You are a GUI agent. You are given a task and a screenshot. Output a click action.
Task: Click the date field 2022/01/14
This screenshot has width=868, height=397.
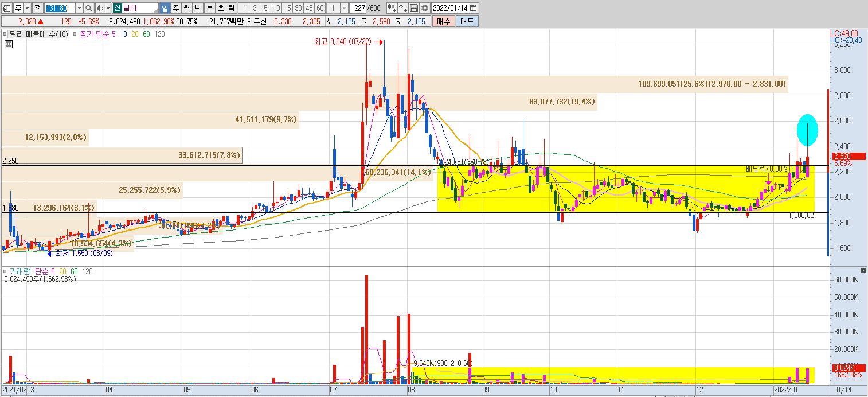[x=449, y=8]
